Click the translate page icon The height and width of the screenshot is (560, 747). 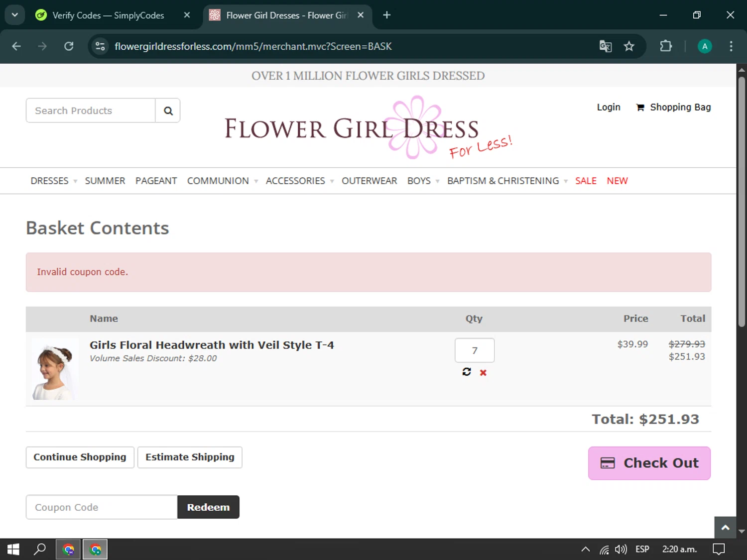click(606, 46)
